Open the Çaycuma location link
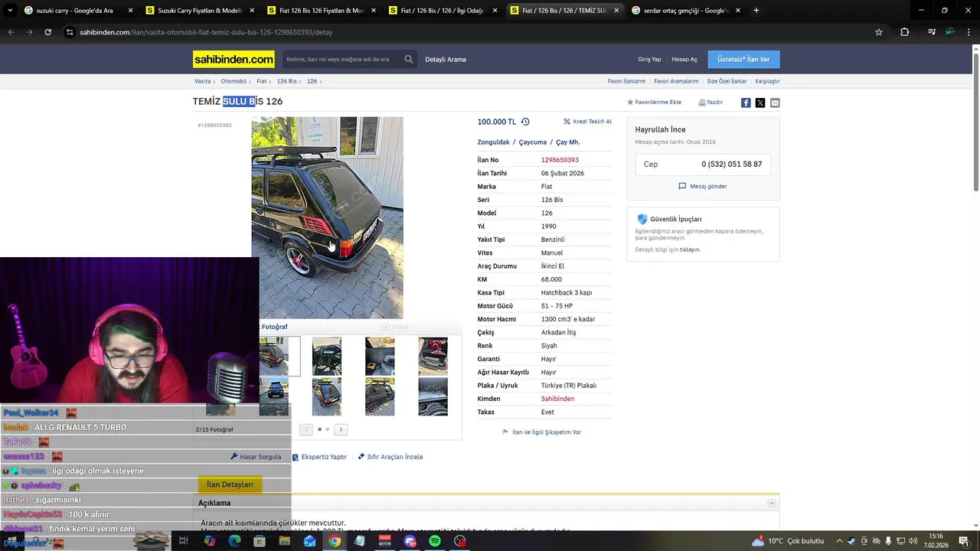 tap(533, 142)
